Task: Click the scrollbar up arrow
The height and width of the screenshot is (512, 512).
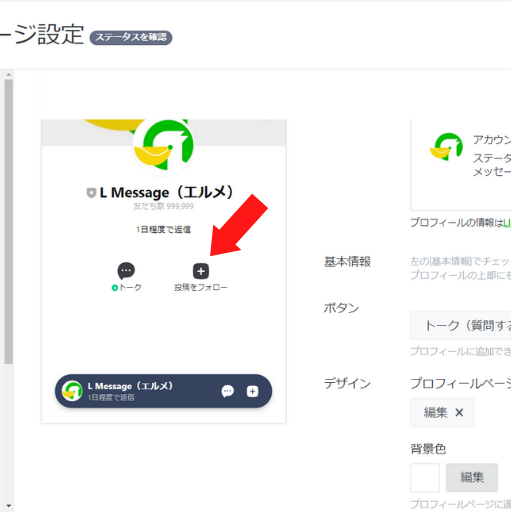Action: pos(9,75)
